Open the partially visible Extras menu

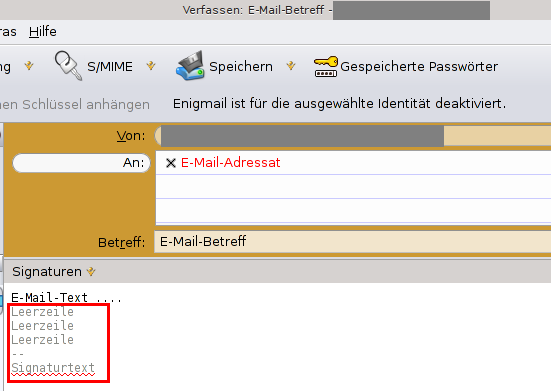point(8,32)
